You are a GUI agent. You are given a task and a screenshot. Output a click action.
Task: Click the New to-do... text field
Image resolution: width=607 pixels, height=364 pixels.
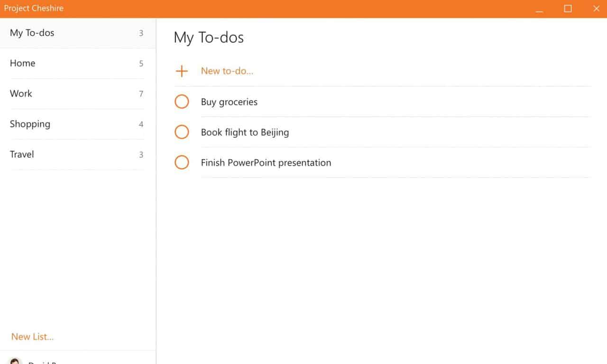tap(227, 71)
